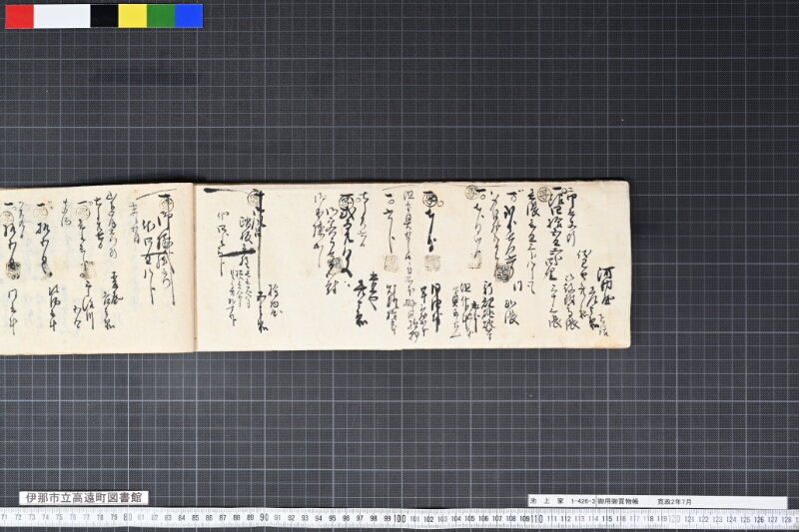Screen dimensions: 799x532
Task: Click the right manuscript page
Action: tap(412, 266)
